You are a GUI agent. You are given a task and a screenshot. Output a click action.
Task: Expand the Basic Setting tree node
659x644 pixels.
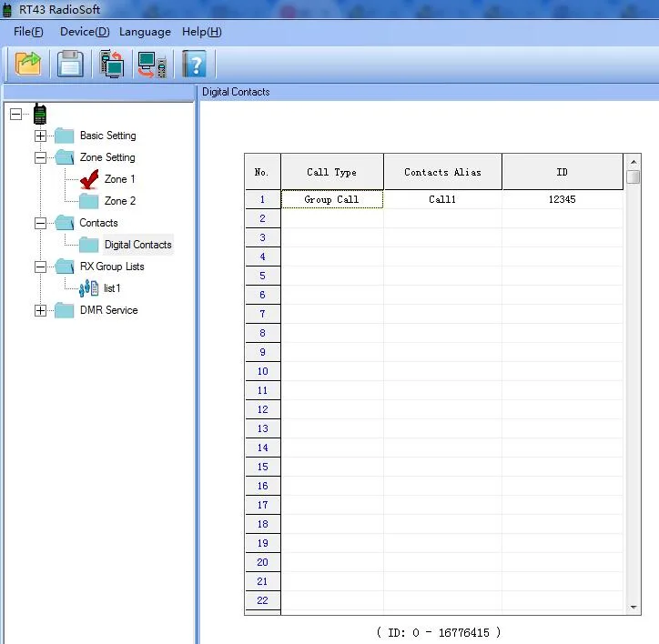click(40, 136)
